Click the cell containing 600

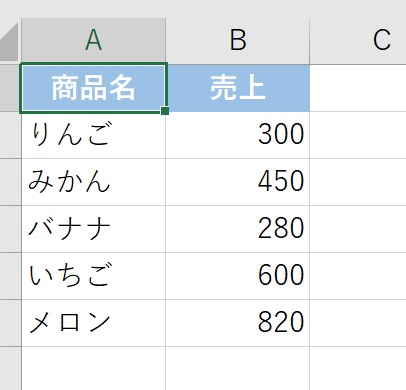pyautogui.click(x=238, y=276)
